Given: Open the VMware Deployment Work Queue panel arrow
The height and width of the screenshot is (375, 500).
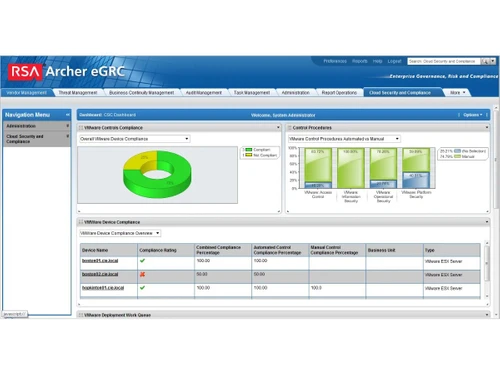Looking at the screenshot, I should [487, 315].
